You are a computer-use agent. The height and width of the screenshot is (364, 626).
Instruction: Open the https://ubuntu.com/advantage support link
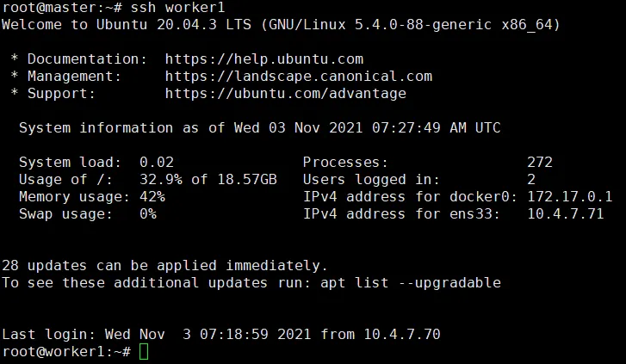point(286,94)
